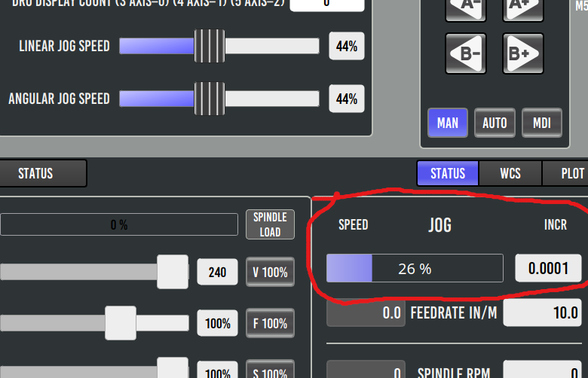Click the jog speed 26 % bar

pos(415,268)
